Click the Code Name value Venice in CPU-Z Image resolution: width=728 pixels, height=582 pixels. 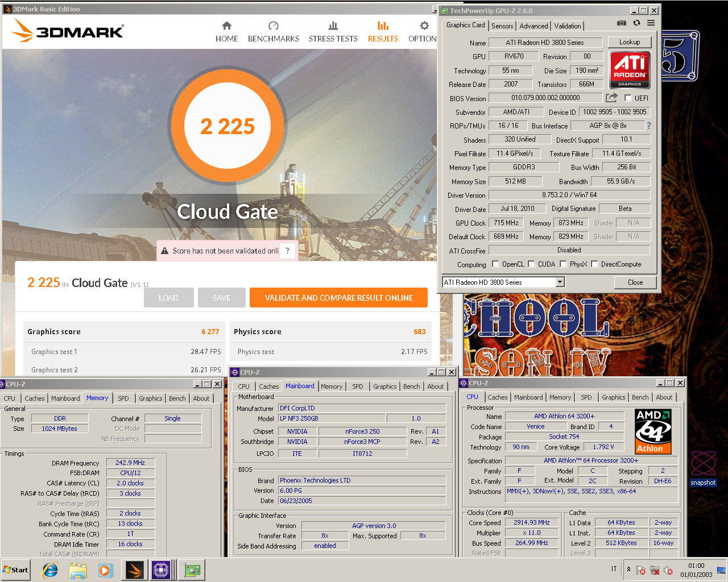(535, 426)
